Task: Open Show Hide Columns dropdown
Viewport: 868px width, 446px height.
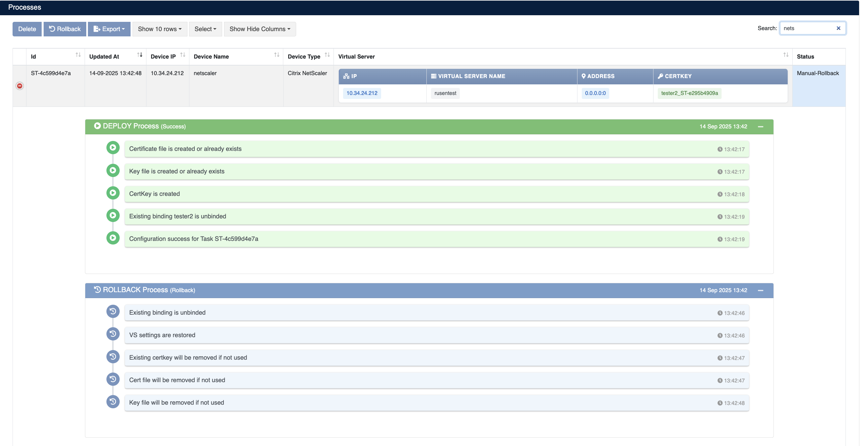Action: click(x=260, y=29)
